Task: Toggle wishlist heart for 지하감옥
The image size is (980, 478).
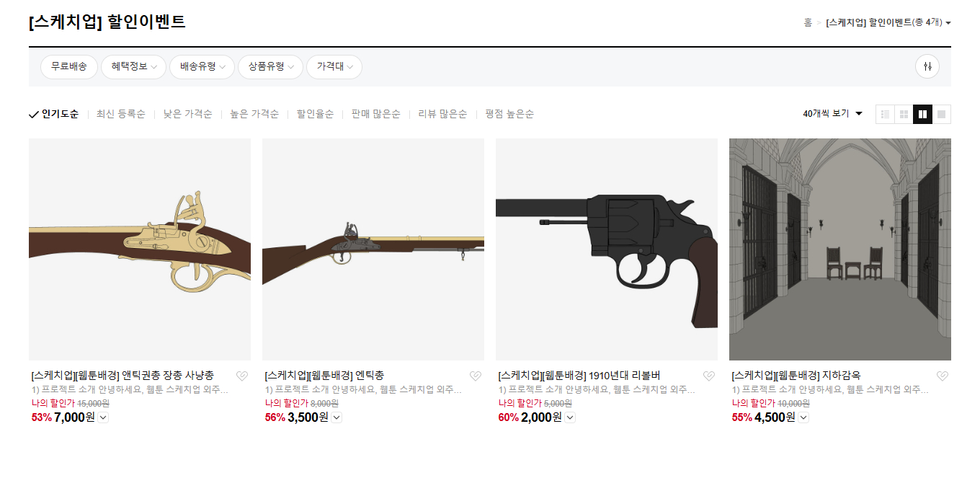Action: tap(943, 376)
